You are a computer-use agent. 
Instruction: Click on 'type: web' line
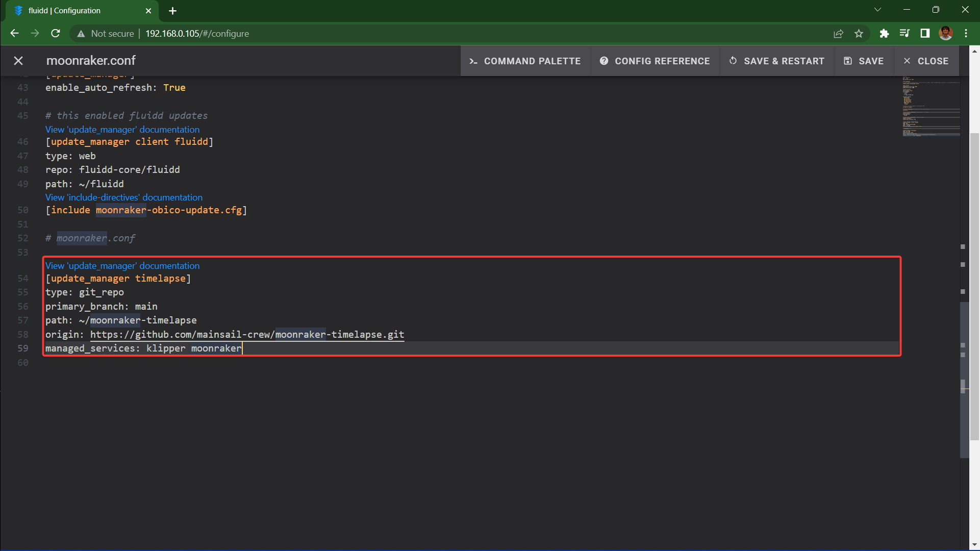point(70,156)
